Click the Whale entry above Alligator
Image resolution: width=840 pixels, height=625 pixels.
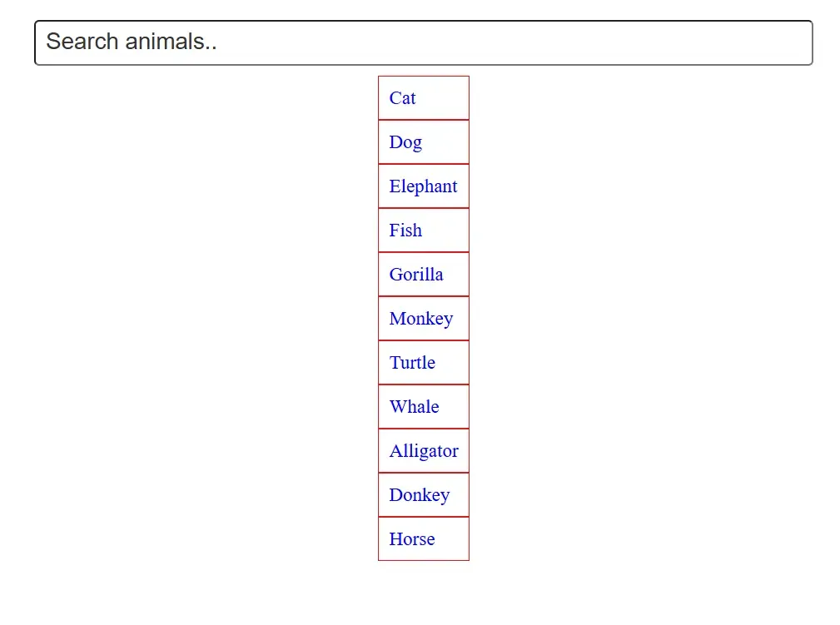coord(414,407)
